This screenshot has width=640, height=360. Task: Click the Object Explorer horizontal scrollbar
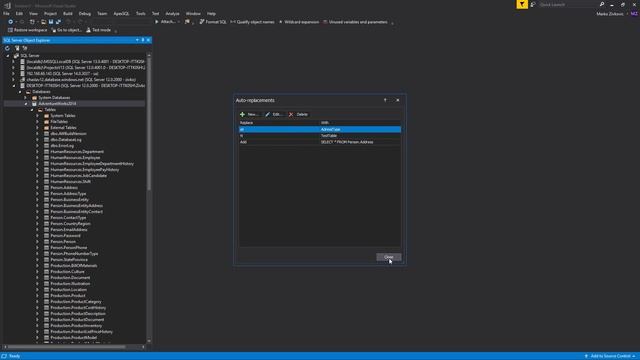(67, 347)
